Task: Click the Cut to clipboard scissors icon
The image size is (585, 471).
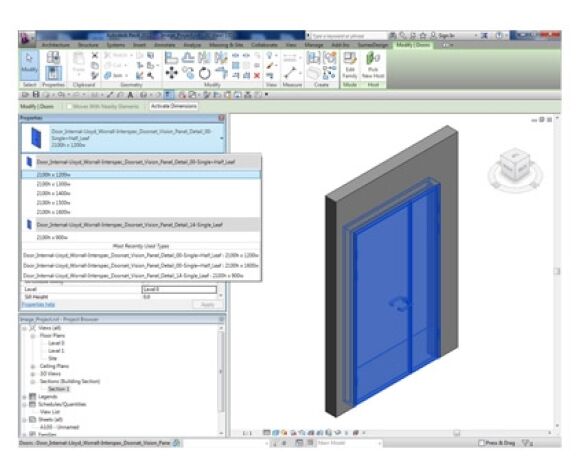Action: (x=95, y=55)
